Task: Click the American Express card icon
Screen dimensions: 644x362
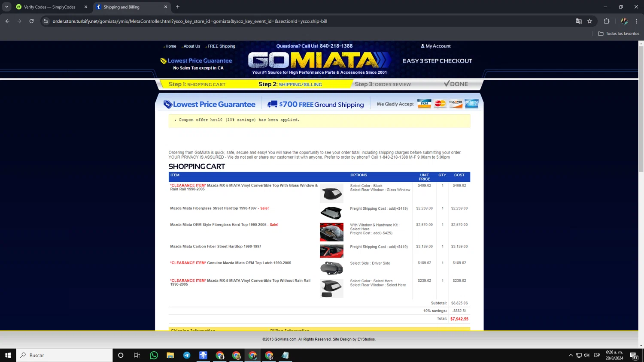Action: point(471,104)
